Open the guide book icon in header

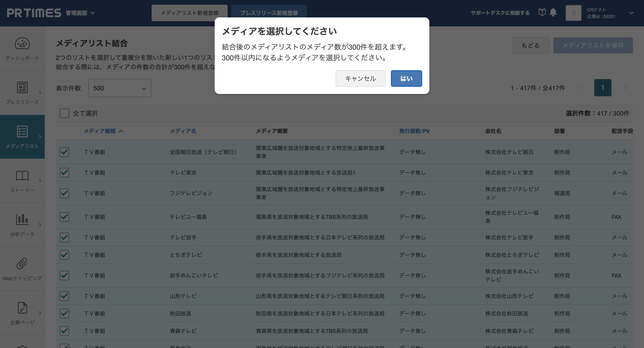tap(542, 12)
